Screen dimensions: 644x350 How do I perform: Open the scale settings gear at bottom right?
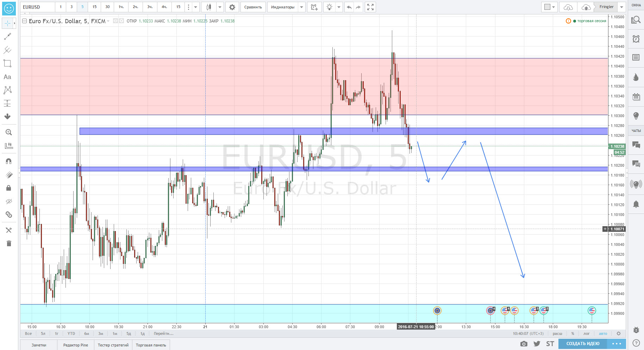point(619,333)
